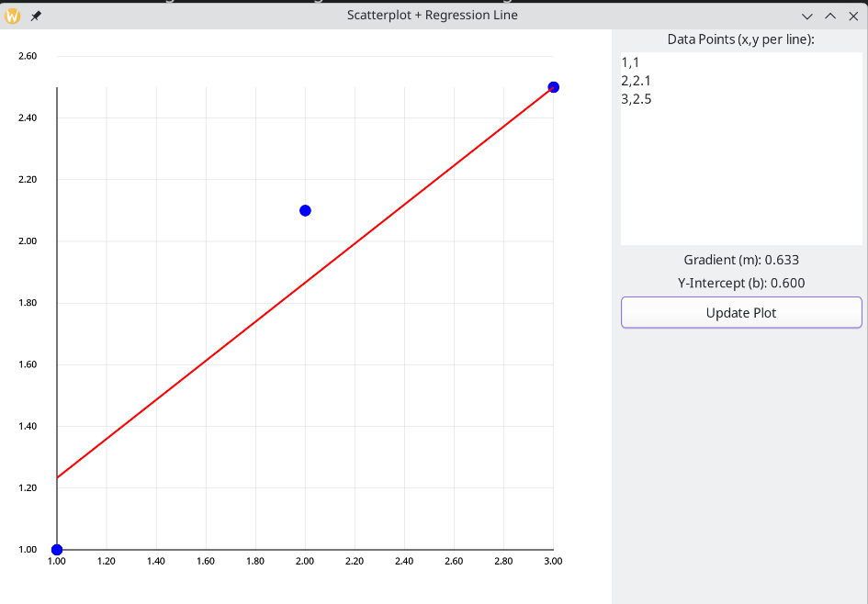Click the y-axis label 2.00
Viewport: 868px width, 604px height.
[x=28, y=241]
